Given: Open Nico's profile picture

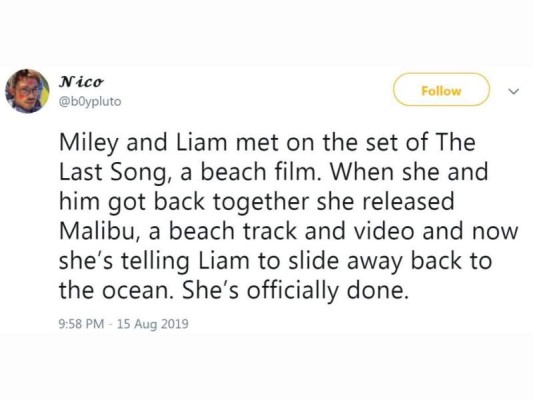Looking at the screenshot, I should [x=27, y=91].
